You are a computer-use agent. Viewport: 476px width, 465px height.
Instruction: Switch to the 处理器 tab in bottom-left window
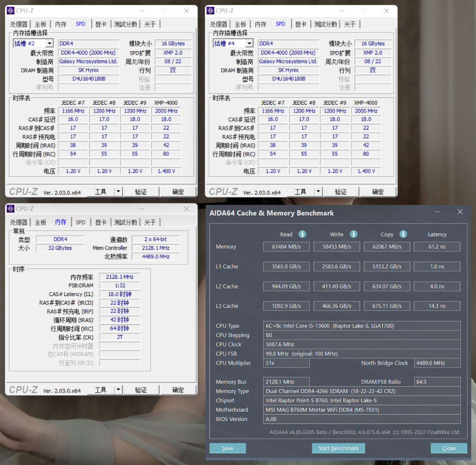[19, 222]
